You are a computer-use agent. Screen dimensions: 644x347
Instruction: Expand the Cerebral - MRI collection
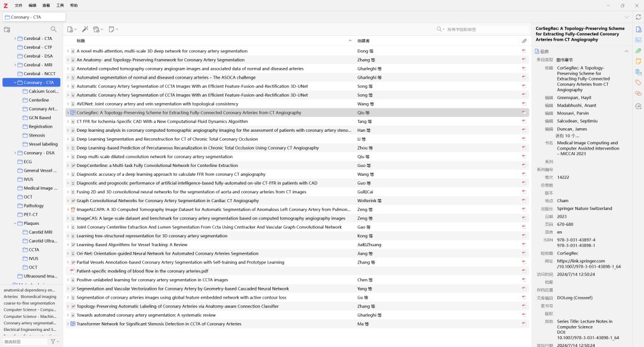[15, 65]
